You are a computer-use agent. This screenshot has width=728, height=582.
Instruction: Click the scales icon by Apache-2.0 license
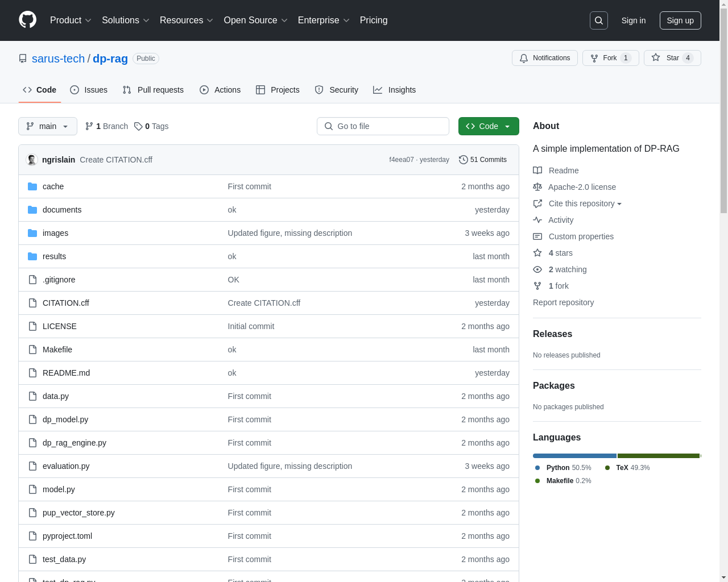click(537, 187)
